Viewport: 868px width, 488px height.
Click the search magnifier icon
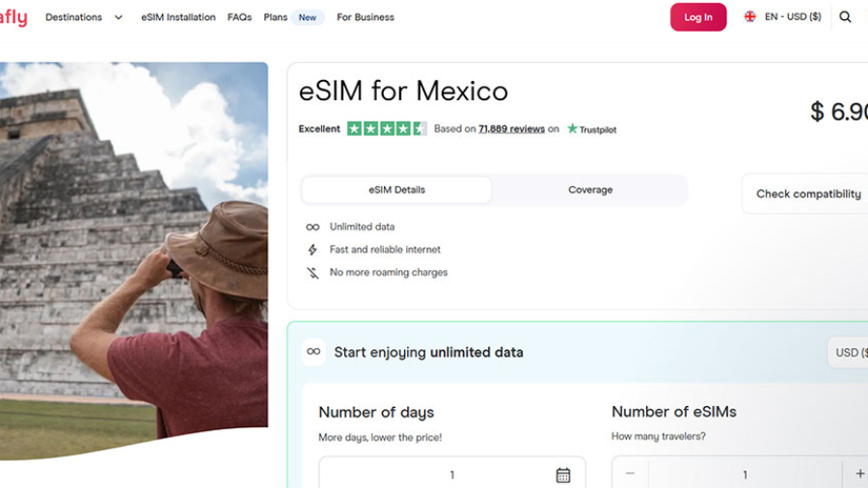click(845, 17)
